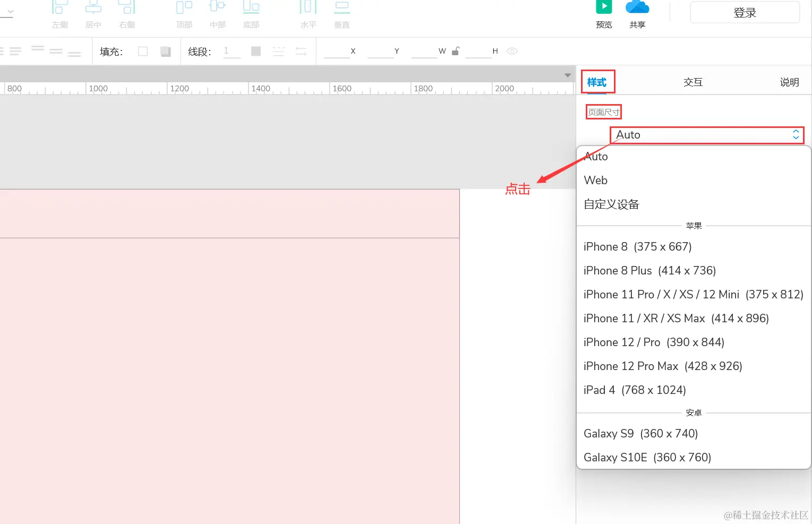Click the align top (顶部) icon
The height and width of the screenshot is (524, 812).
pyautogui.click(x=184, y=7)
